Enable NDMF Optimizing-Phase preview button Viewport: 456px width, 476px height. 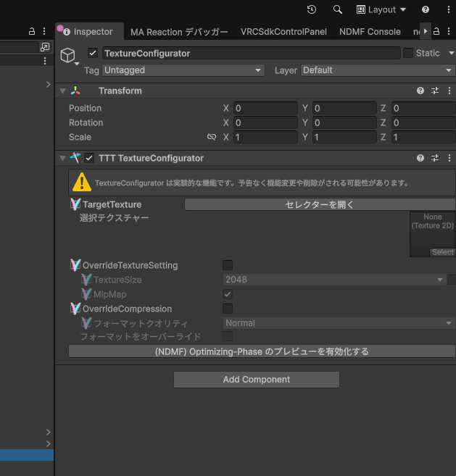click(262, 351)
